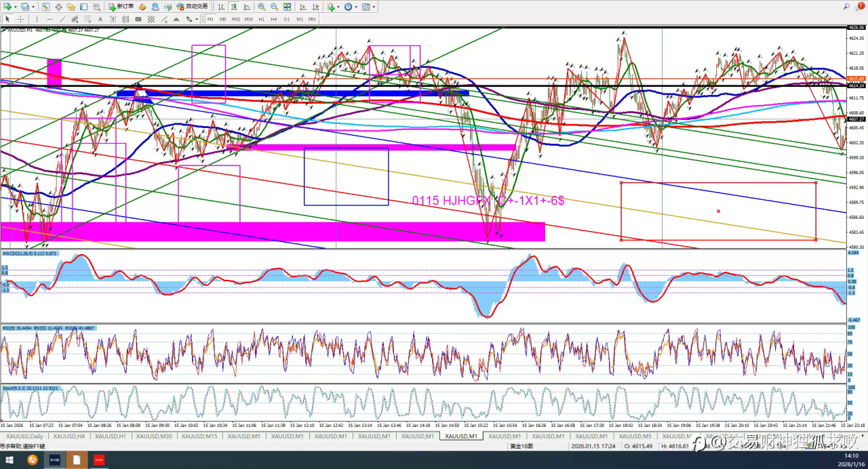
Task: Toggle chart shift from right edge
Action: (315, 7)
